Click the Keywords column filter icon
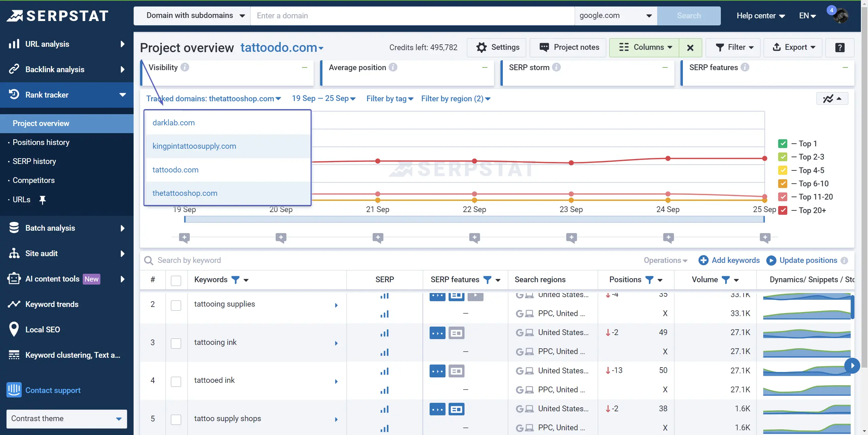The width and height of the screenshot is (868, 435). (x=235, y=280)
